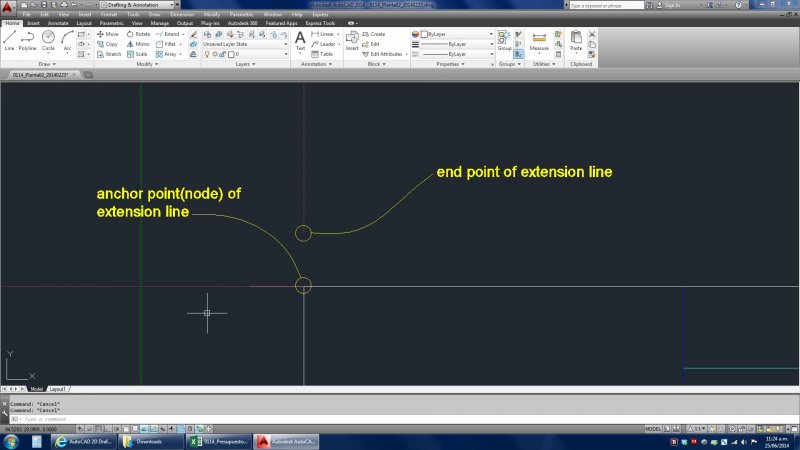Open the lineweight ByLayer dropdown
Viewport: 800px width, 450px height.
[x=457, y=44]
